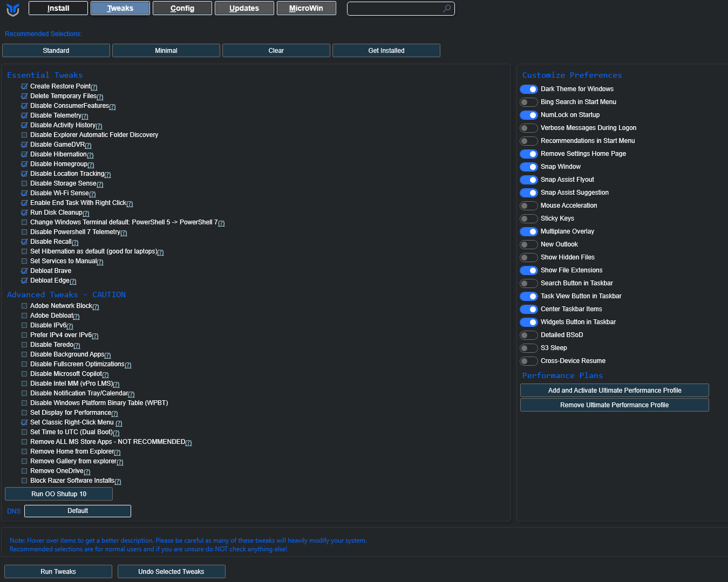Check Remove ALL MS Store Apps checkbox

click(x=24, y=442)
